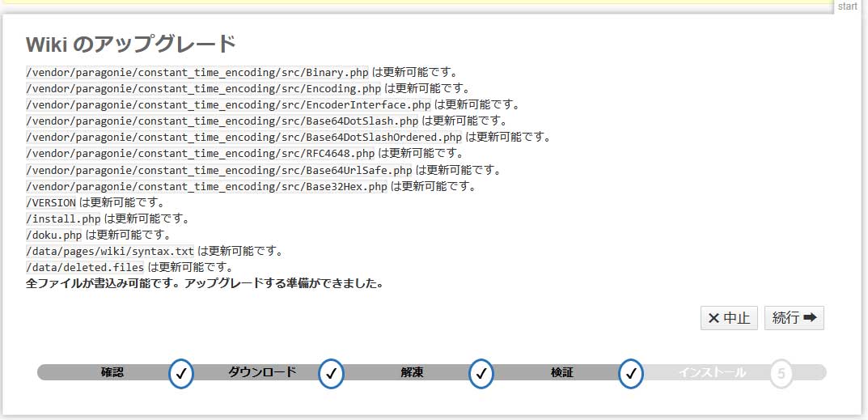Click the Base64UrlSafe.php file path line
The width and height of the screenshot is (868, 420).
(x=264, y=170)
